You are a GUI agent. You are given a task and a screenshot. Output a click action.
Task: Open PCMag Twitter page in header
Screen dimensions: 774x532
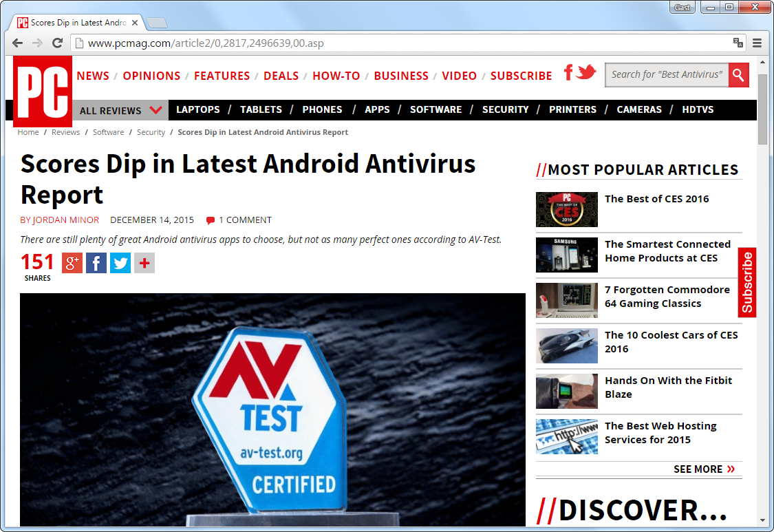click(586, 72)
